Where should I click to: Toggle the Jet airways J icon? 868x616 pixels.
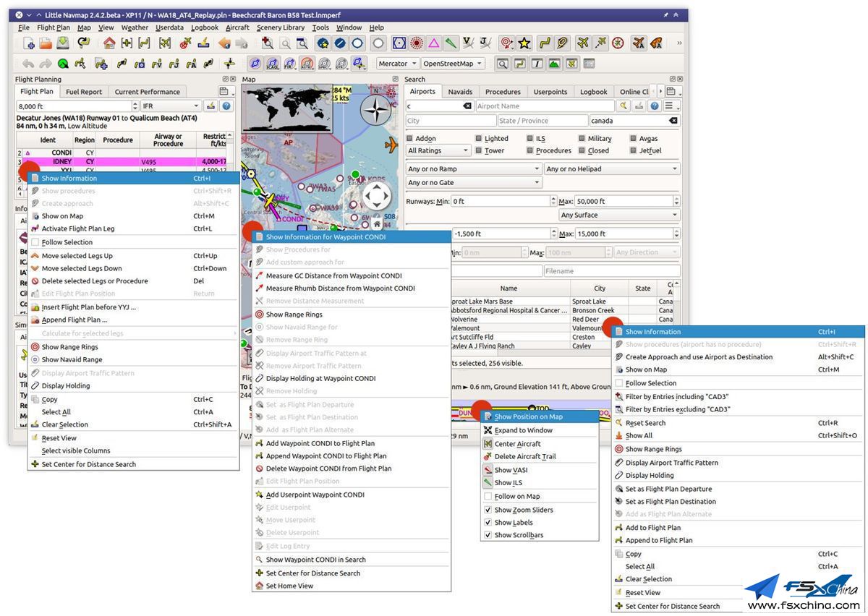click(x=485, y=43)
